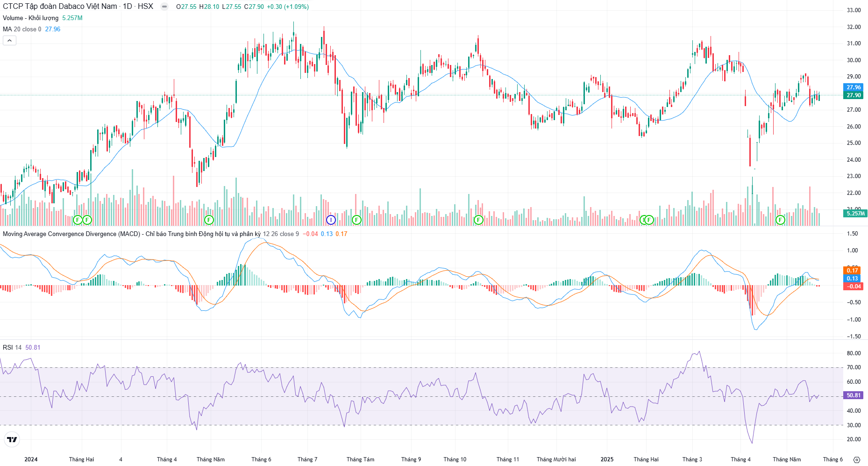Open the F marker in Tháng 10
Viewport: 868px width, 466px height.
pos(478,220)
